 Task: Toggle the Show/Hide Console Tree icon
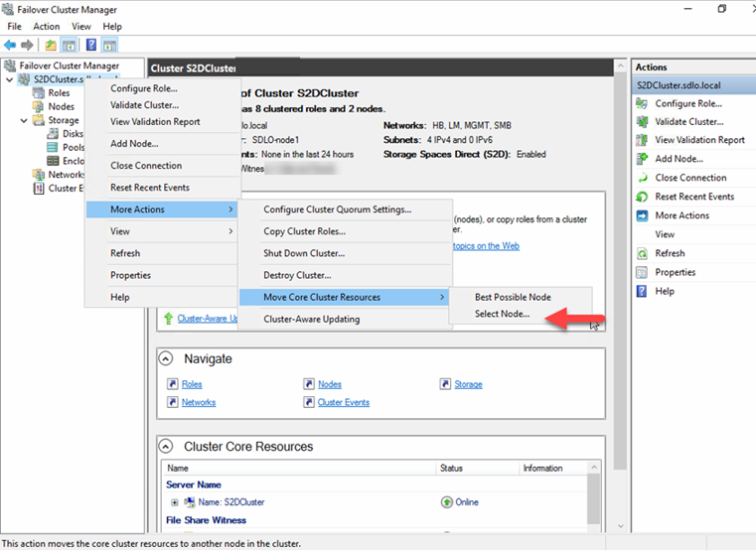point(69,46)
